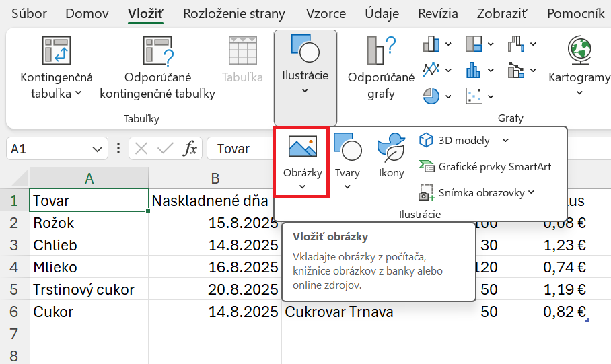611x364 pixels.
Task: Click Odporúčané kontingenčné tabuľky icon
Action: coord(157,50)
